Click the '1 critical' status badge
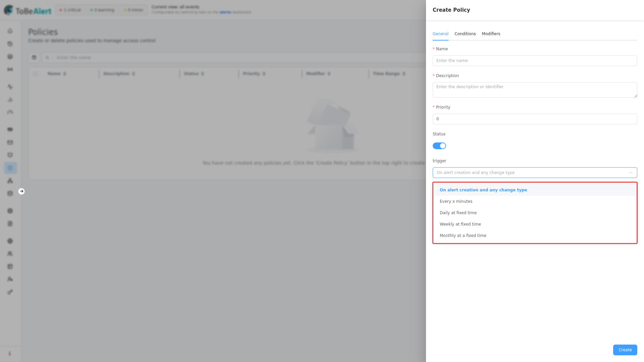 (x=70, y=10)
